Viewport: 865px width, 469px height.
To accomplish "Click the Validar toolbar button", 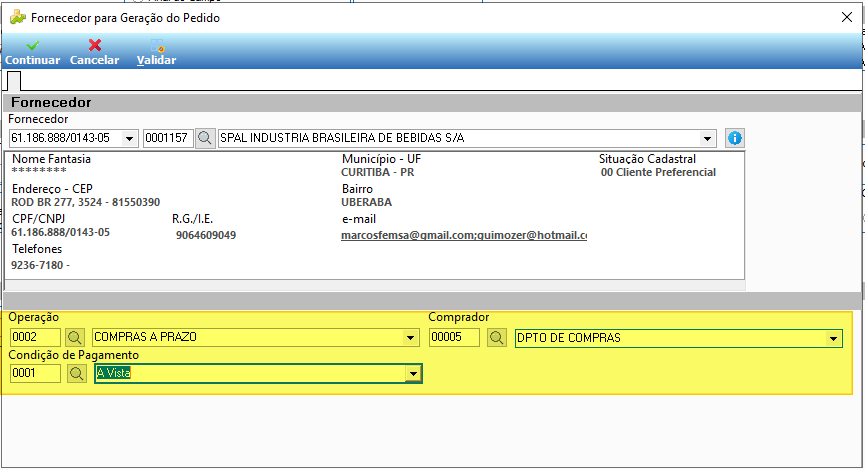I will pos(156,52).
